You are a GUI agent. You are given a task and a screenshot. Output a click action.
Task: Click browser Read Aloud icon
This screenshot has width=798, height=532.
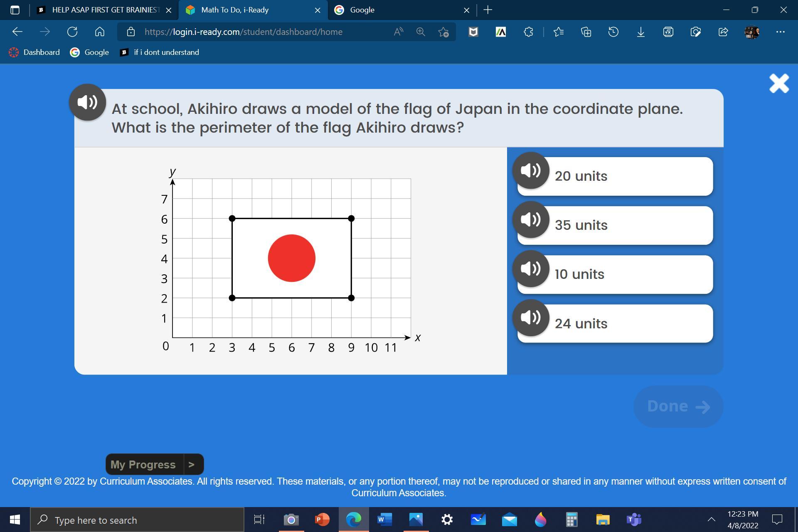pos(398,32)
